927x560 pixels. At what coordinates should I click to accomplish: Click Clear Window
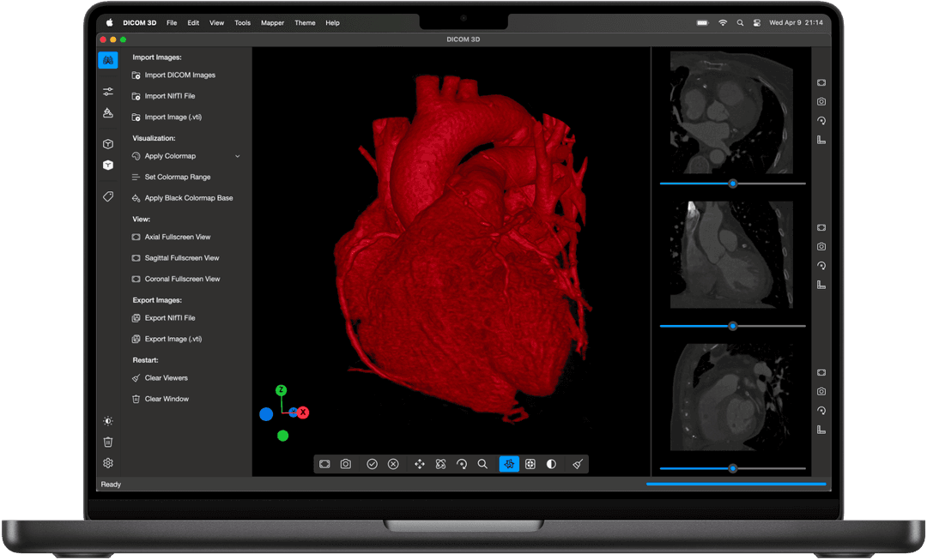(167, 399)
